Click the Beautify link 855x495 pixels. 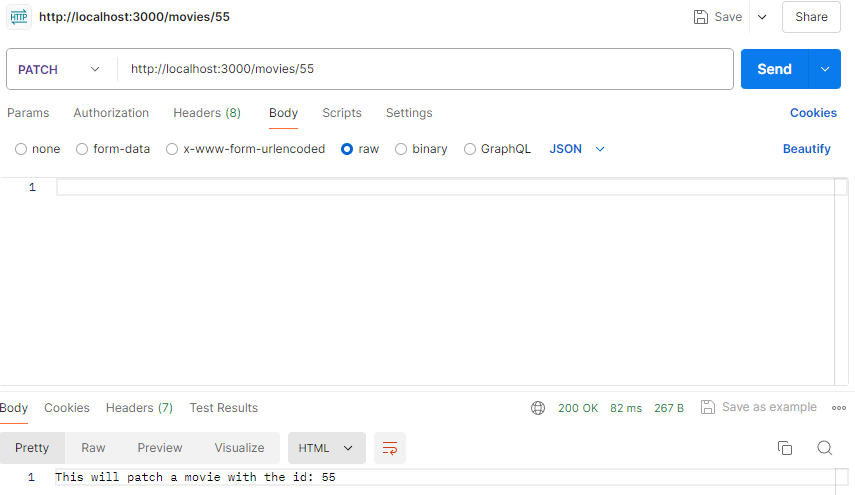[806, 149]
